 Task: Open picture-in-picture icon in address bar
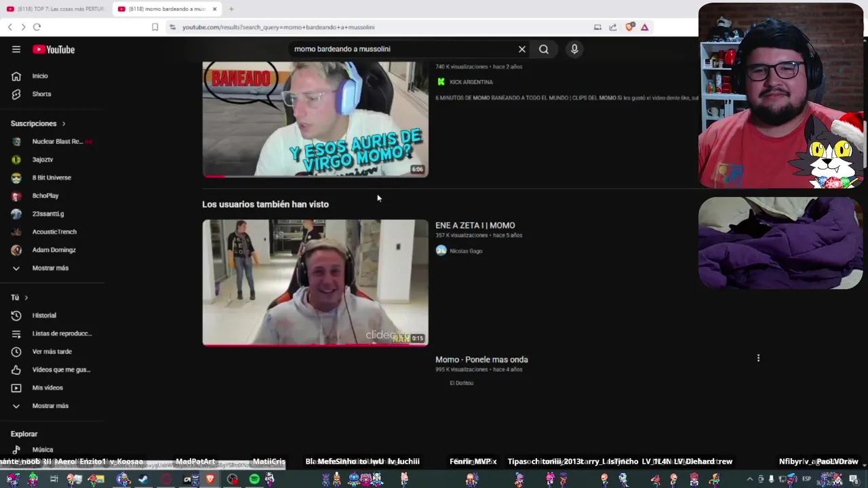pos(597,27)
